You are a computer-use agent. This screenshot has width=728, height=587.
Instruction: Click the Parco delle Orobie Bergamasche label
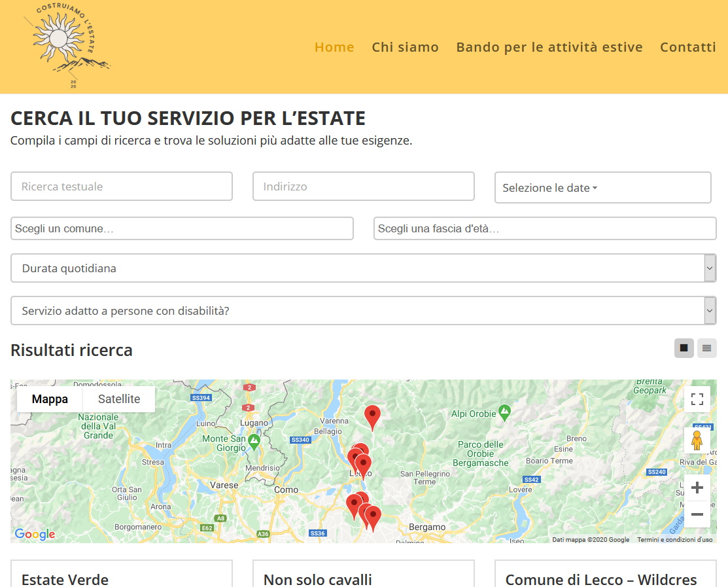pos(481,454)
